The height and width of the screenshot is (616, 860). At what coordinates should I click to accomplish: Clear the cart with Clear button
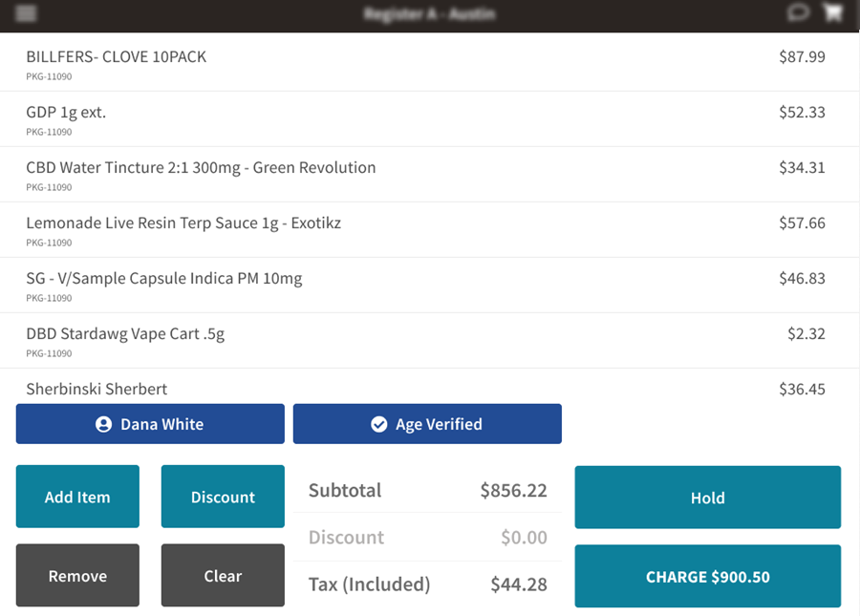[x=223, y=576]
